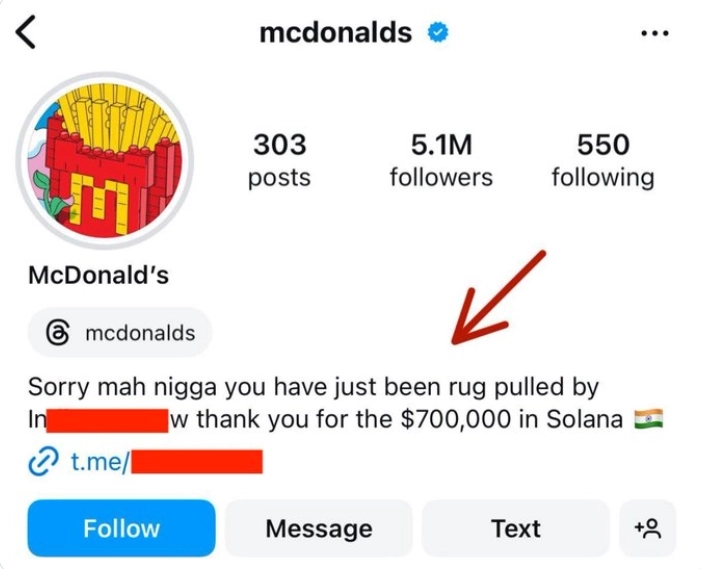View the McDonald's profile picture
Viewport: 701px width, 569px height.
point(104,158)
